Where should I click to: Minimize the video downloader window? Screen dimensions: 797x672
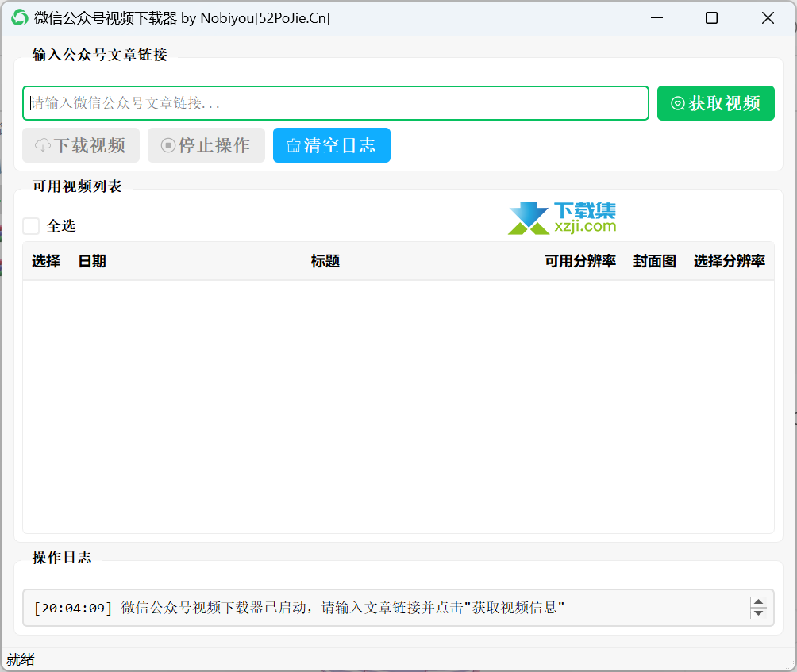click(x=656, y=17)
